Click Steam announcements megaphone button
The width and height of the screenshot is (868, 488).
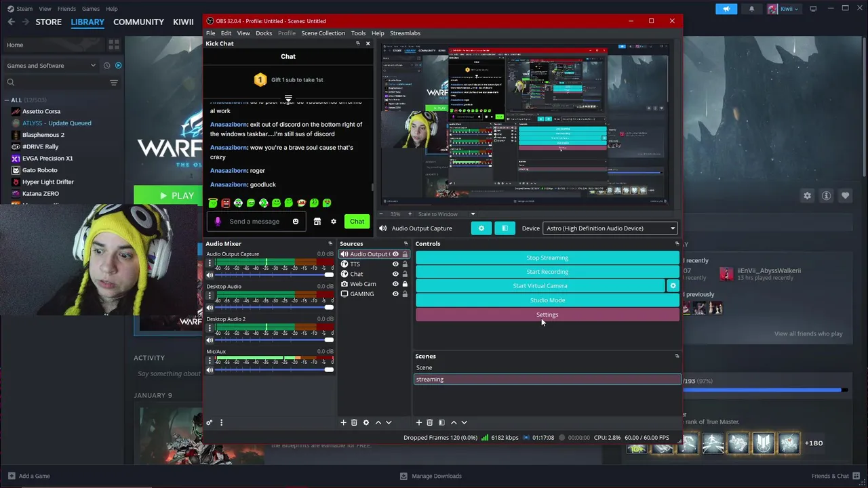726,9
